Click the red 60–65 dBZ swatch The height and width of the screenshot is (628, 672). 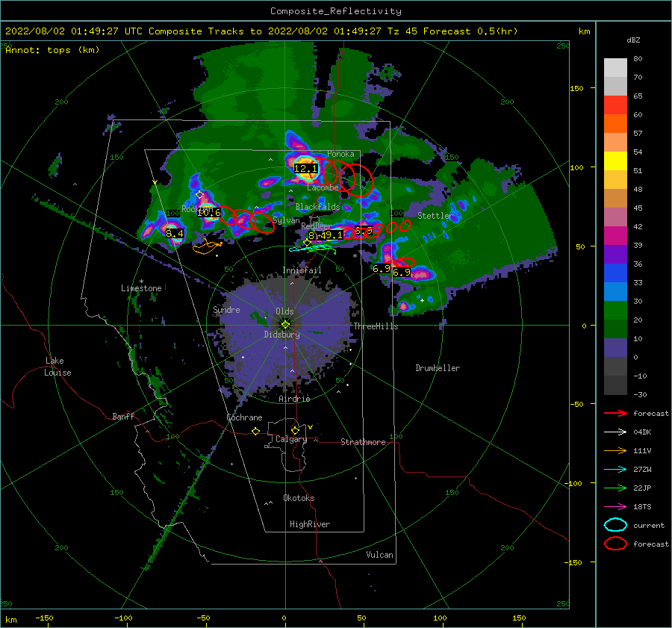(x=615, y=105)
